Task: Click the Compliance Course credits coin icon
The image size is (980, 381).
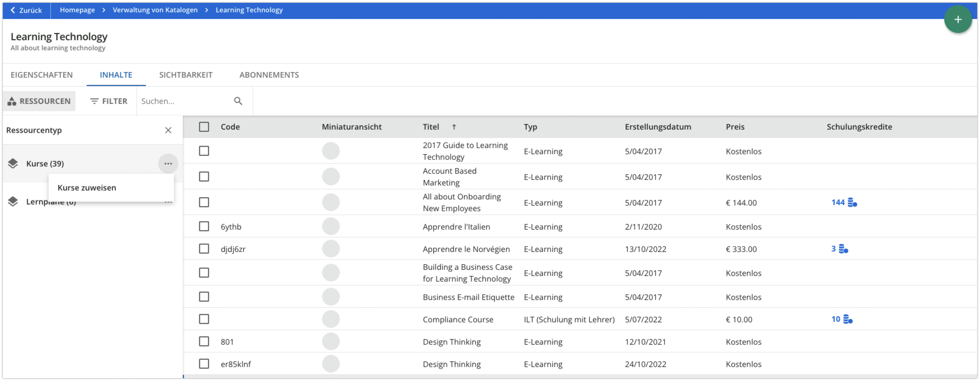Action: pyautogui.click(x=848, y=319)
